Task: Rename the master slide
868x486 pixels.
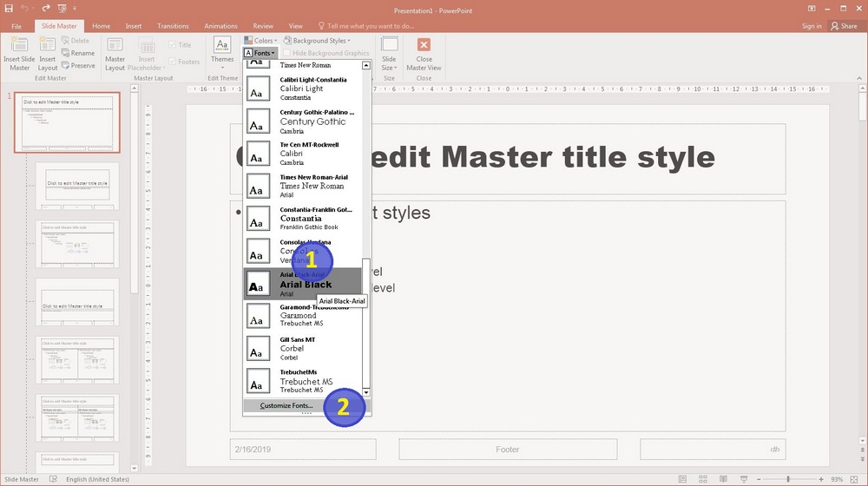Action: coord(78,53)
